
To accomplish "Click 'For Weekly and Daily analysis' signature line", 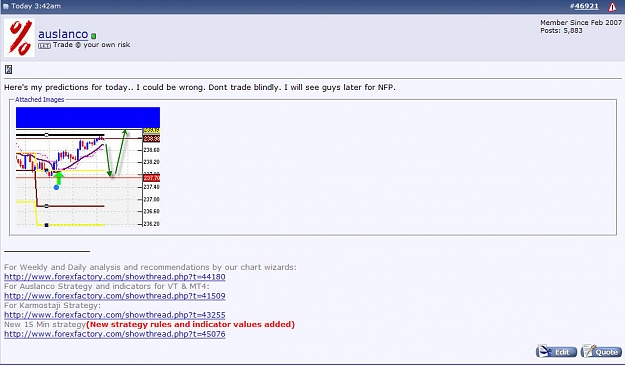I will click(x=150, y=267).
